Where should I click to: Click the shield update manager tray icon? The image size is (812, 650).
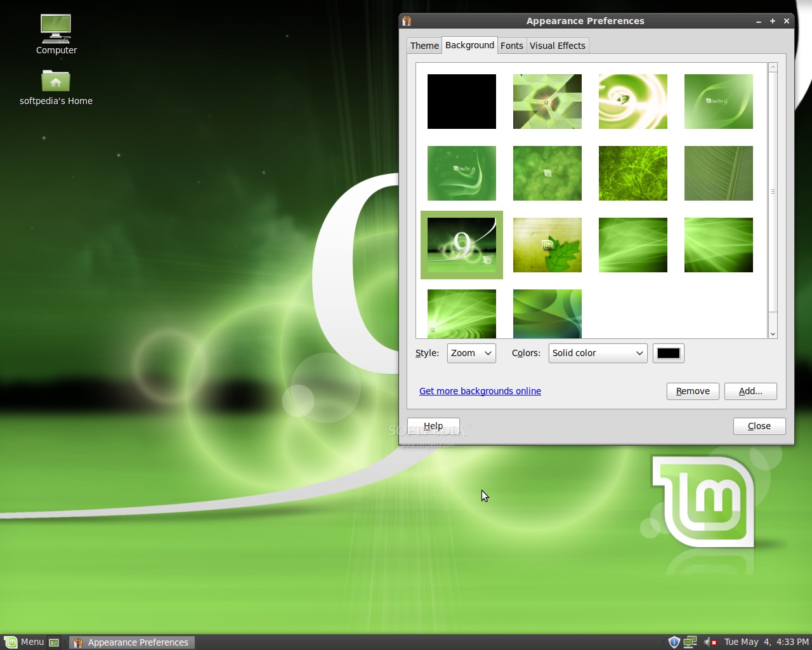674,642
